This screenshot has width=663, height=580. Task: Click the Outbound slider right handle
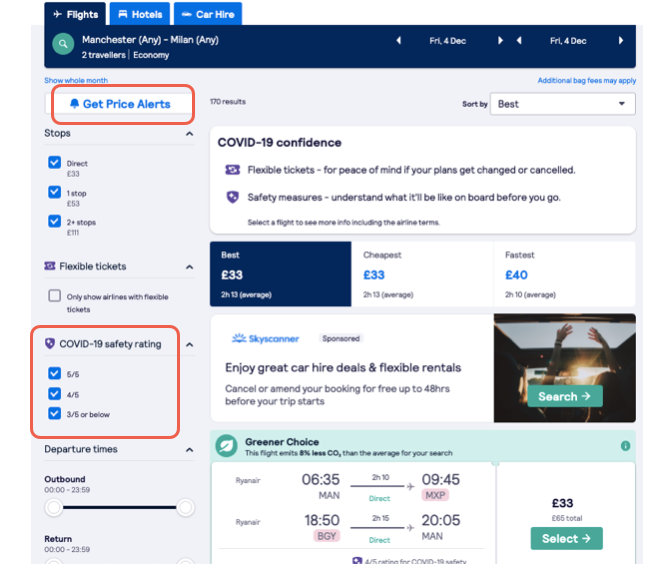tap(186, 507)
